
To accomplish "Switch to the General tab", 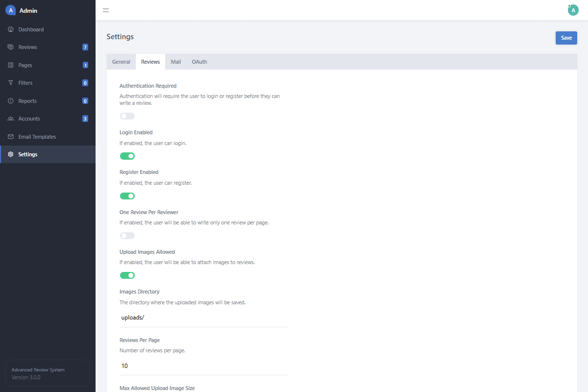I will (x=121, y=61).
